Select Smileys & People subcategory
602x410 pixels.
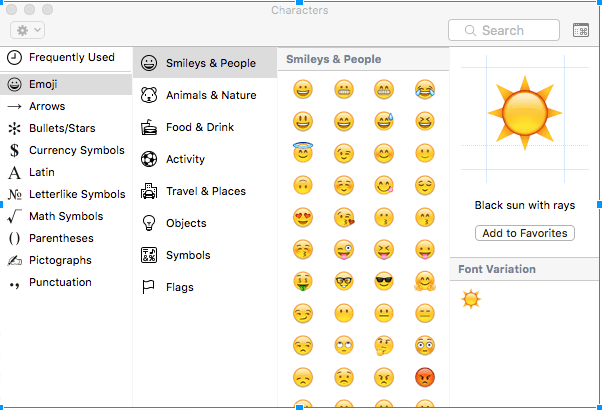tap(205, 63)
